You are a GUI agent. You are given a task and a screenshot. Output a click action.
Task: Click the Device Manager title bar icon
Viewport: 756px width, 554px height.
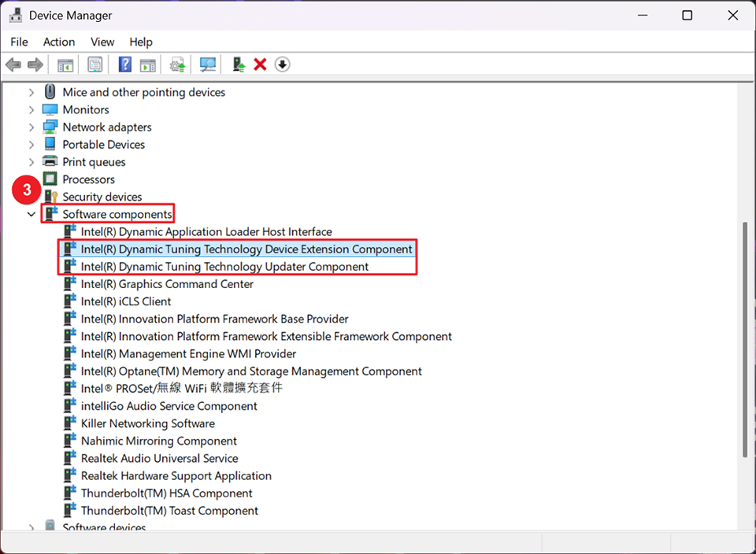(x=16, y=16)
